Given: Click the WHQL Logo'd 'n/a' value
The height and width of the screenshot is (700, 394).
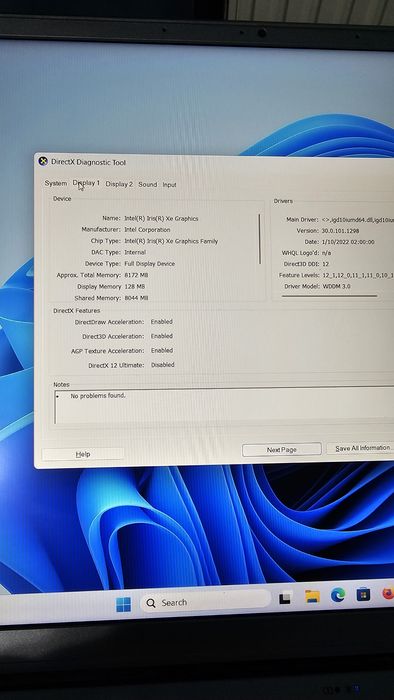Looking at the screenshot, I should point(326,253).
